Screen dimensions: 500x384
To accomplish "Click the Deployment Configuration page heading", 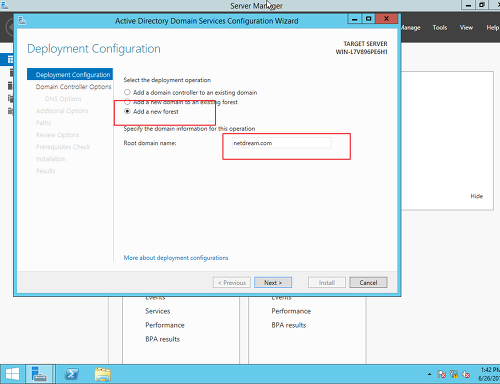I will (x=94, y=49).
